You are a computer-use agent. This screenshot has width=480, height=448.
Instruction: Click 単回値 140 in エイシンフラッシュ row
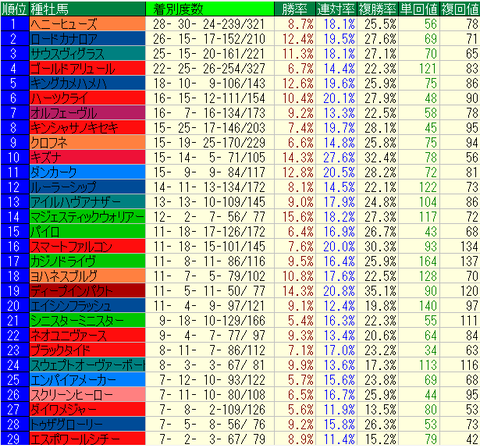[428, 306]
